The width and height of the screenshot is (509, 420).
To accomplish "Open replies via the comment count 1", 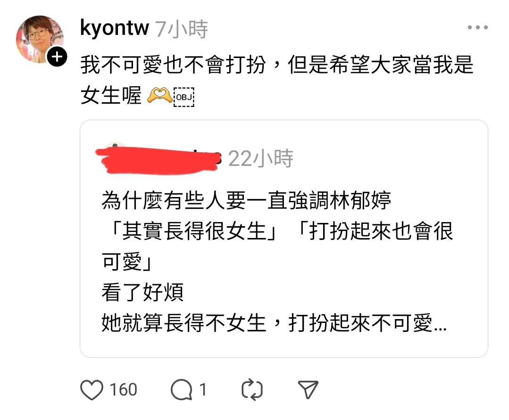I will (203, 389).
